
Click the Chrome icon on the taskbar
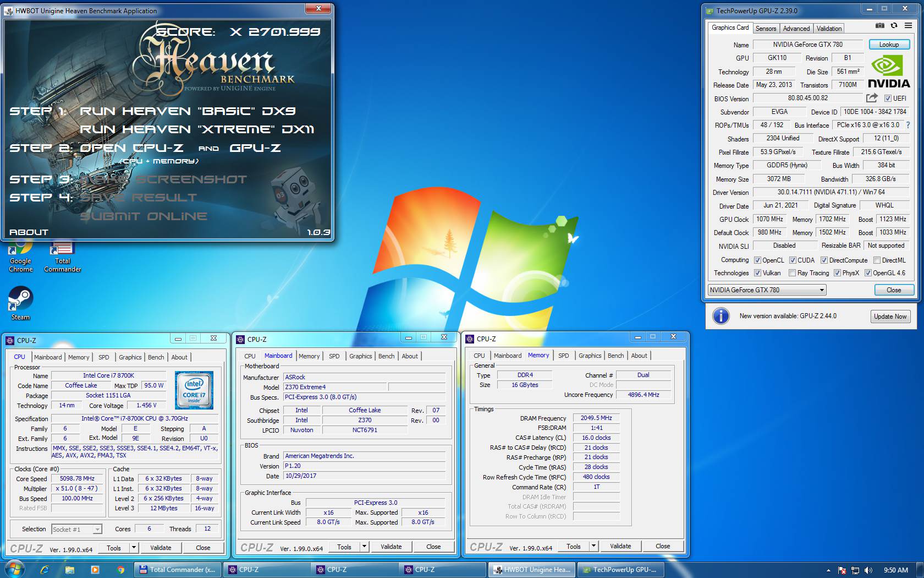[x=120, y=570]
